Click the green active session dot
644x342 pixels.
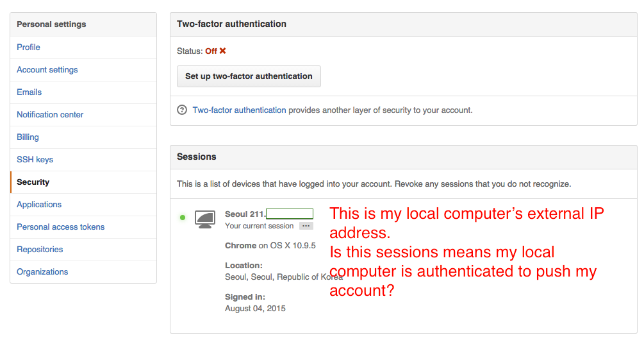183,218
